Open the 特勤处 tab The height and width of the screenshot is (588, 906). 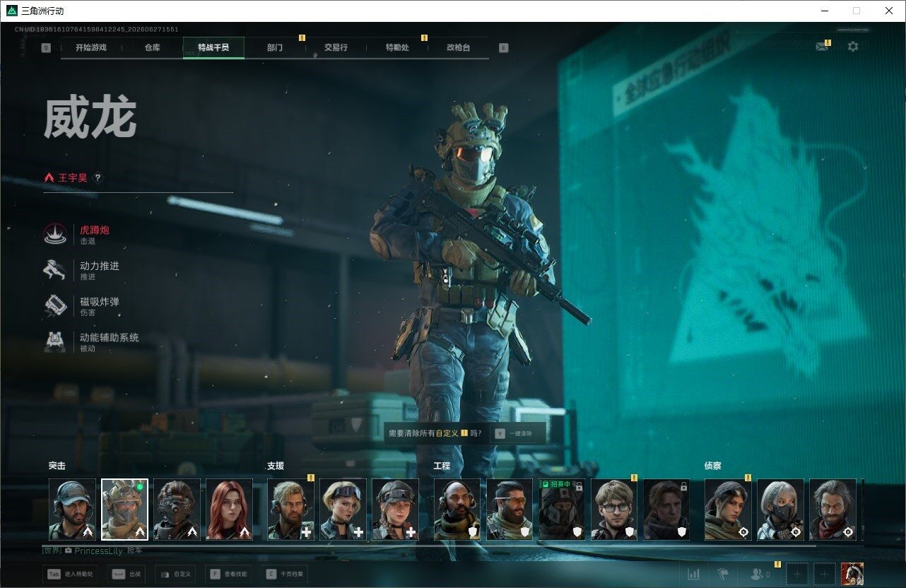coord(396,47)
